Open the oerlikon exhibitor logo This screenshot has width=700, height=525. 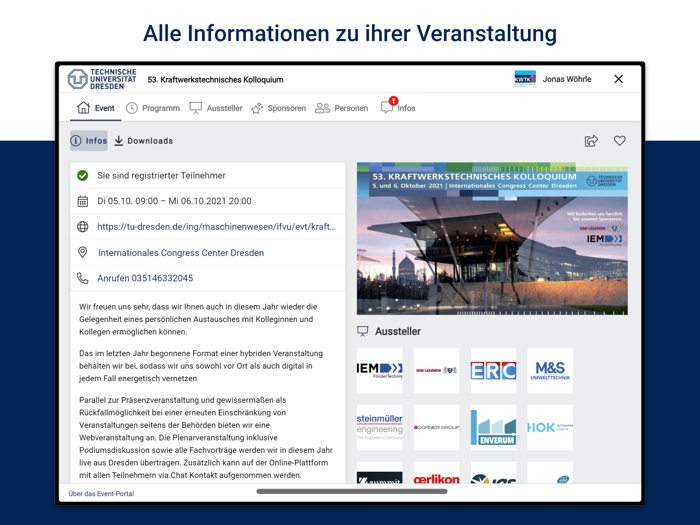[x=436, y=473]
